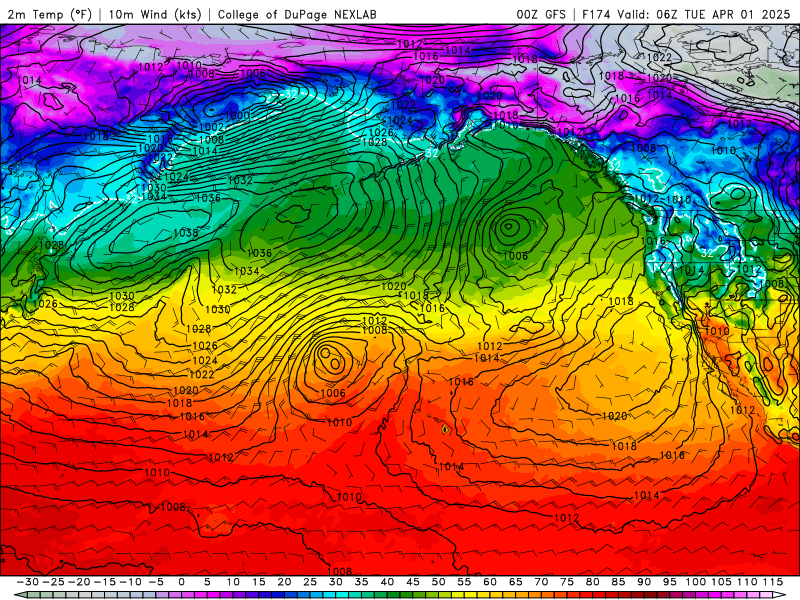
Task: Click the 30 value on the color scale
Action: (335, 582)
